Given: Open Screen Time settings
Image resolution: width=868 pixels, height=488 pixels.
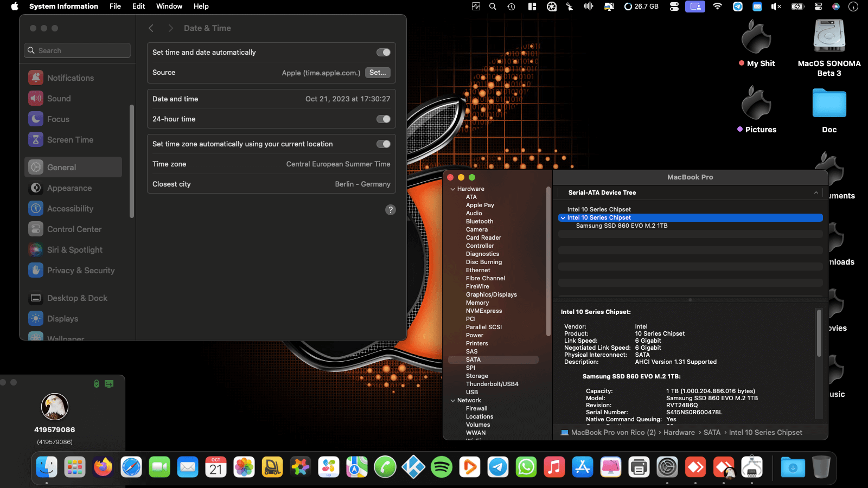Looking at the screenshot, I should pos(73,140).
